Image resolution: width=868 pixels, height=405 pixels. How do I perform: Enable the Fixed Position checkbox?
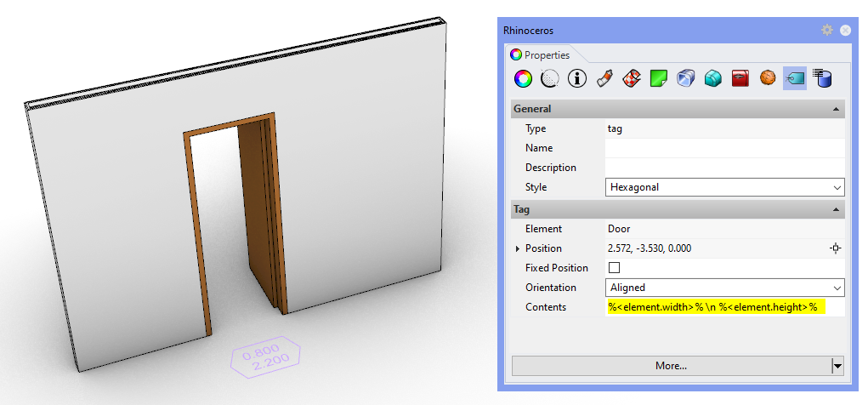tap(614, 268)
